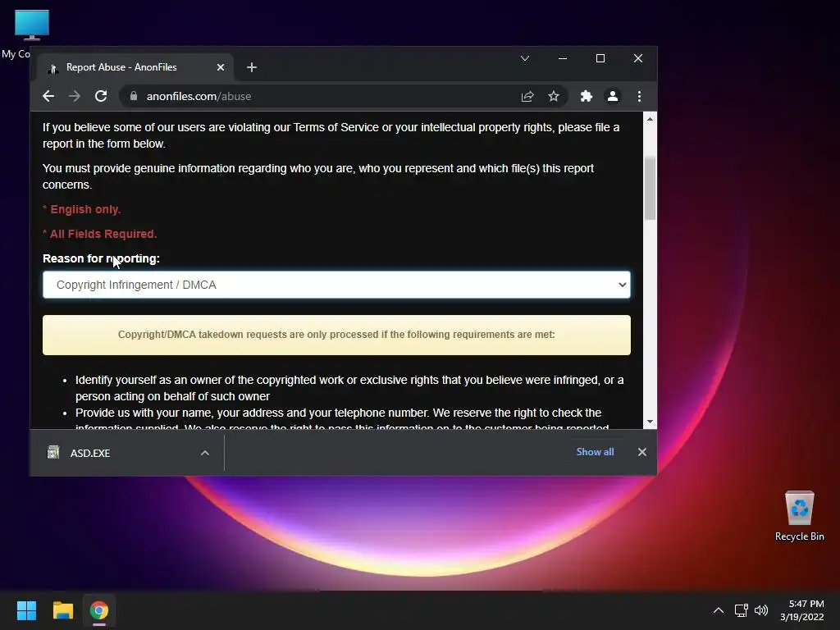The height and width of the screenshot is (630, 840).
Task: Switch to Report Abuse - AnonFiles tab
Action: (x=135, y=67)
